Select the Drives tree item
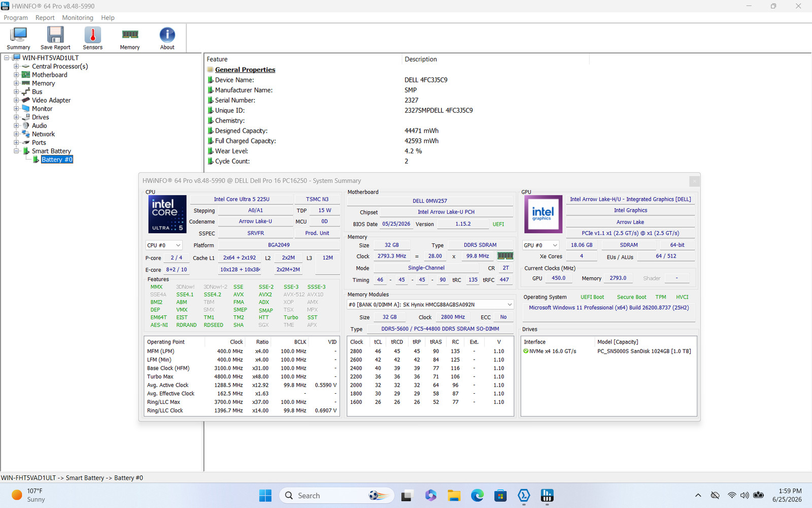Viewport: 812px width, 508px height. [x=41, y=117]
